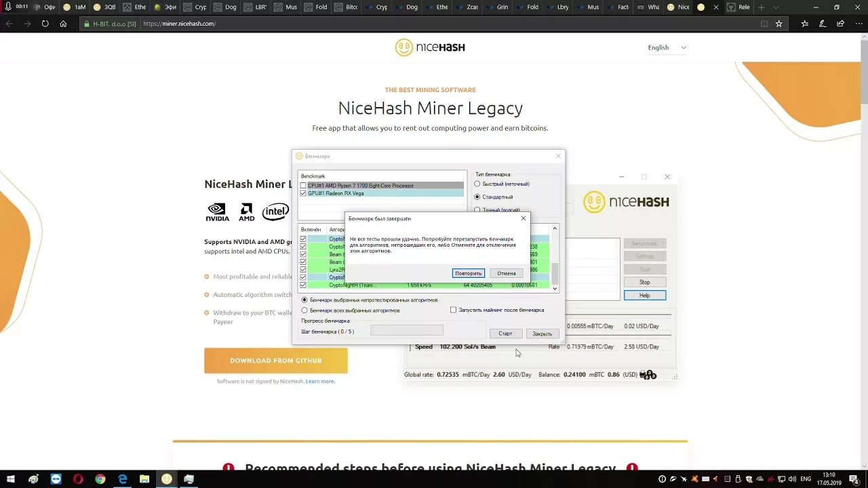The image size is (868, 488).
Task: Open Action Center notification icon
Action: (854, 479)
